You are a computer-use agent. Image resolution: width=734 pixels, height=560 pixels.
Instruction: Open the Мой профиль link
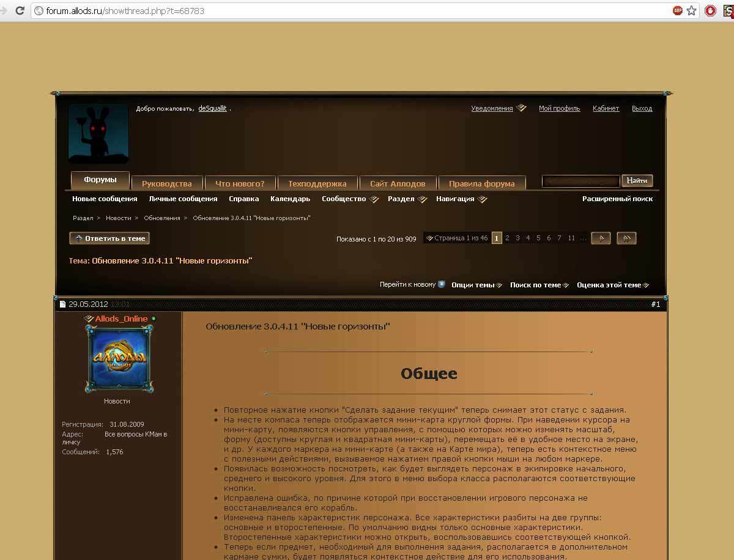pyautogui.click(x=559, y=108)
